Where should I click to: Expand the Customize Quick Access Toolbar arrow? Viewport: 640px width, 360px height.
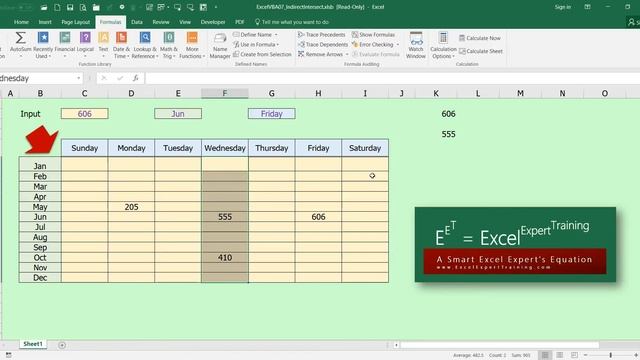[216, 7]
